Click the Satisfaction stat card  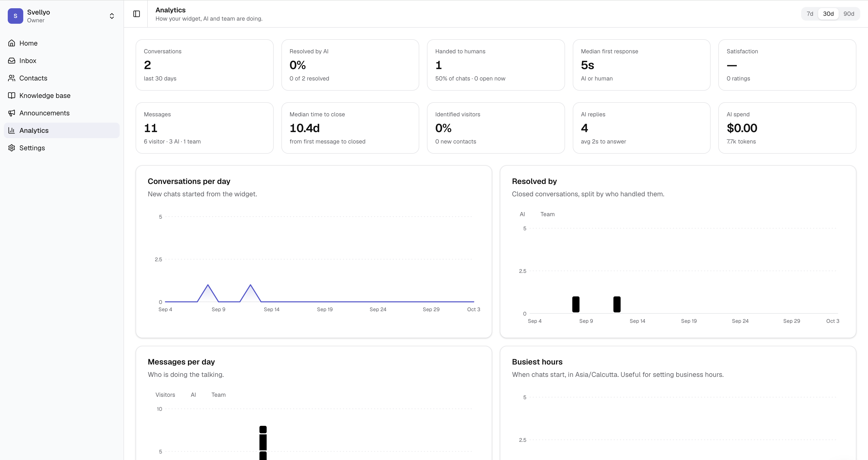click(787, 65)
